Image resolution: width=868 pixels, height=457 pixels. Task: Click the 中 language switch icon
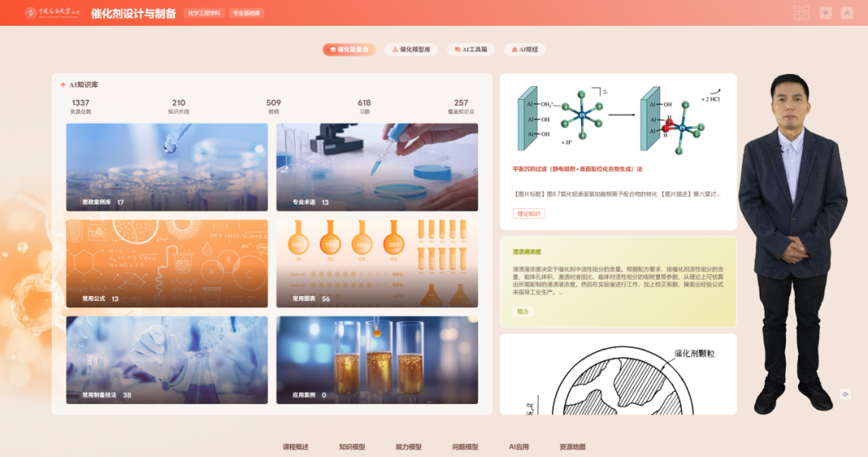[x=825, y=13]
